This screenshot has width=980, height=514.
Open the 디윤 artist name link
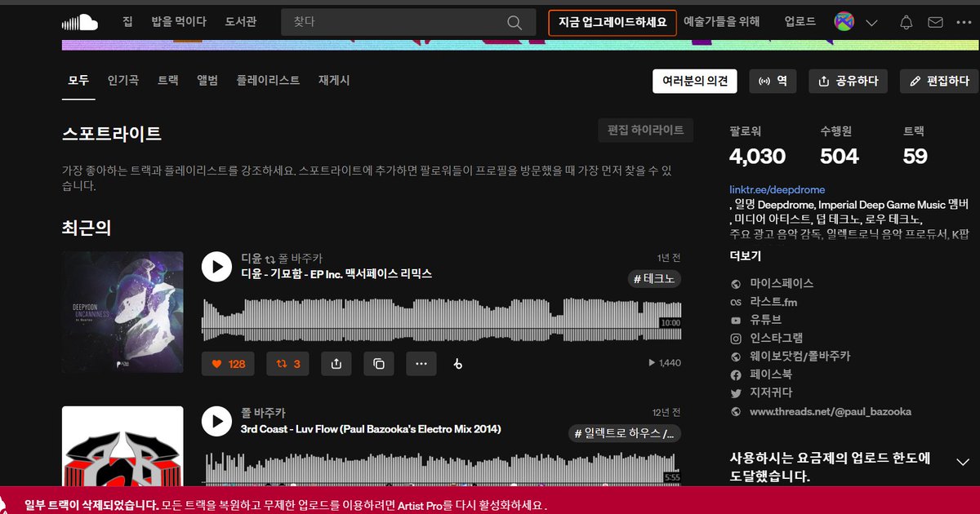pos(251,259)
